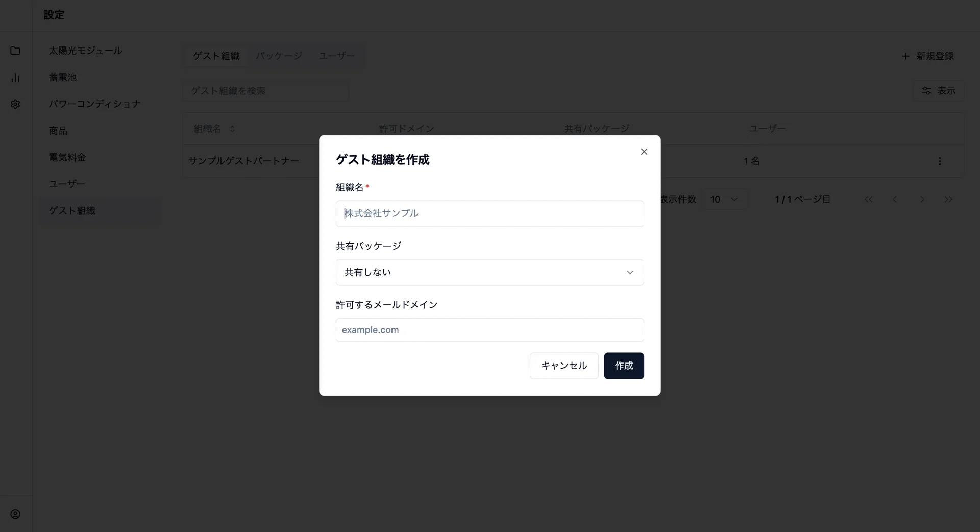Open the folder icon in left sidebar
The image size is (980, 532).
[x=15, y=51]
